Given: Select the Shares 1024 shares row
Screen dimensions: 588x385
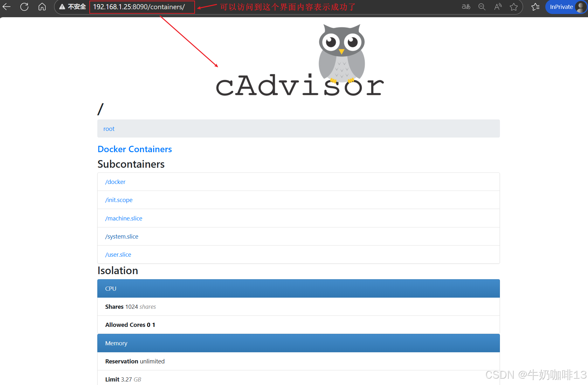Looking at the screenshot, I should 299,307.
